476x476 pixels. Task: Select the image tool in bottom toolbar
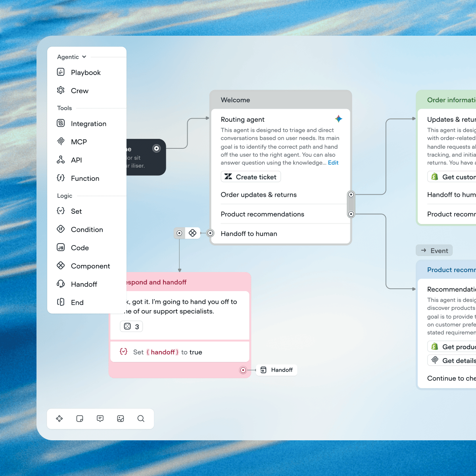[x=121, y=418]
